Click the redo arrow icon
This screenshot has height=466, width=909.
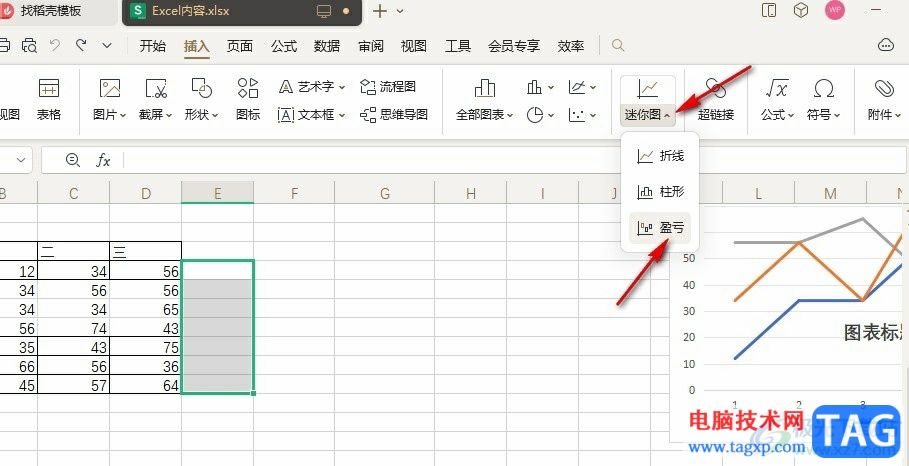coord(81,45)
